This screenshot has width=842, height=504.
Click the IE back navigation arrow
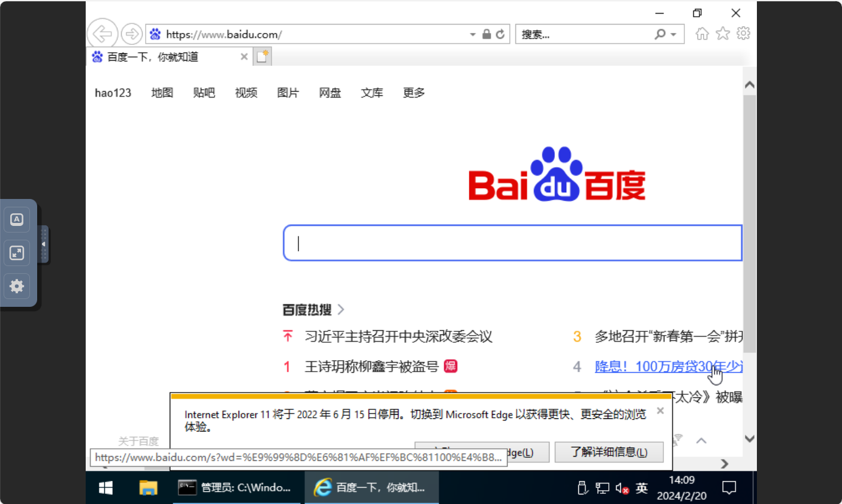click(x=102, y=34)
